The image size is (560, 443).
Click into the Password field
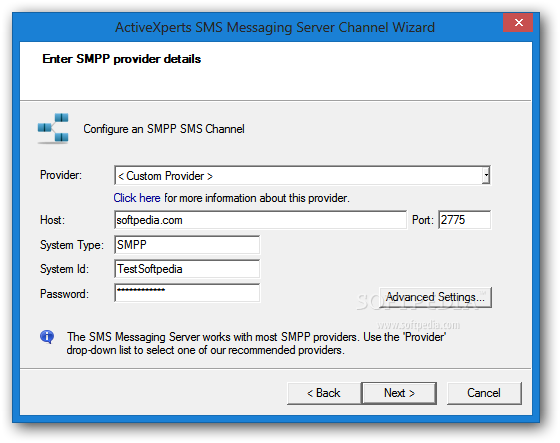(187, 293)
